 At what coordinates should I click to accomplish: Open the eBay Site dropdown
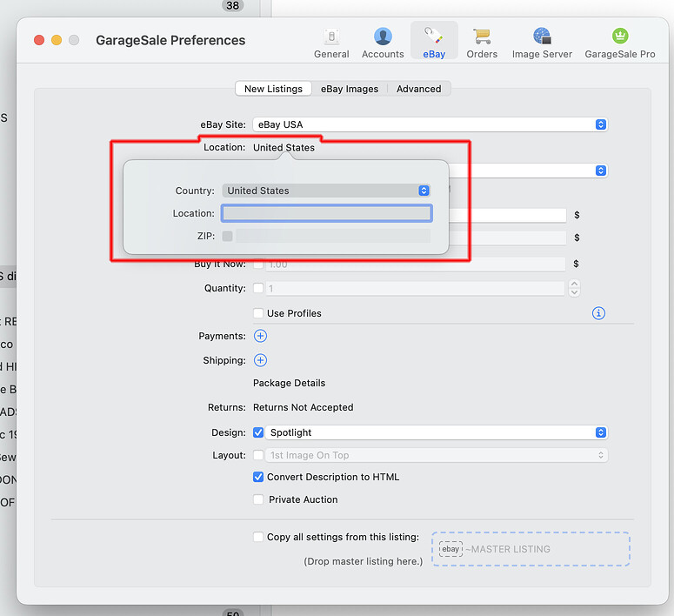[430, 124]
